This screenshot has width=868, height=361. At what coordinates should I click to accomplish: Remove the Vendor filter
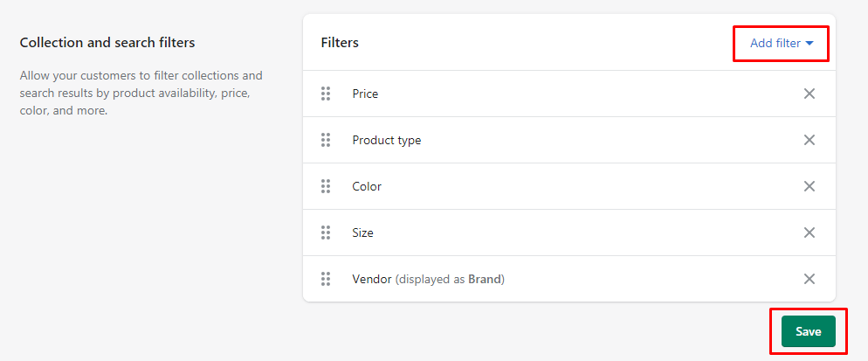809,279
